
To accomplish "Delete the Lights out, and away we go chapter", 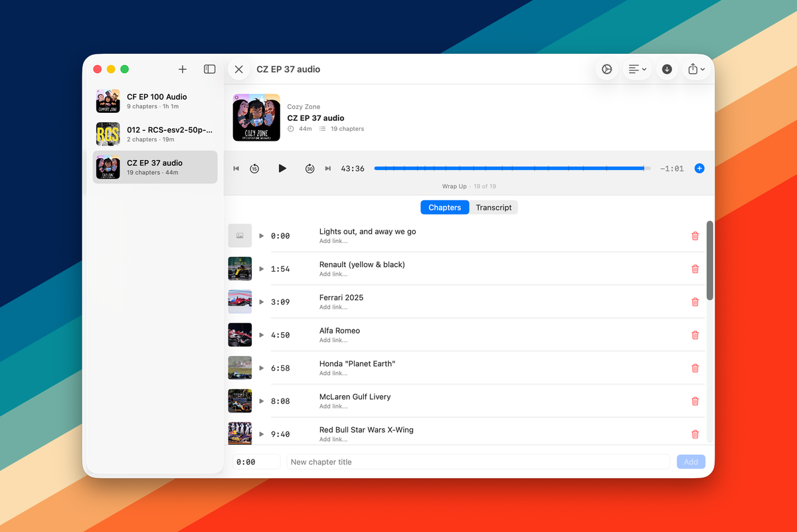I will (x=695, y=236).
